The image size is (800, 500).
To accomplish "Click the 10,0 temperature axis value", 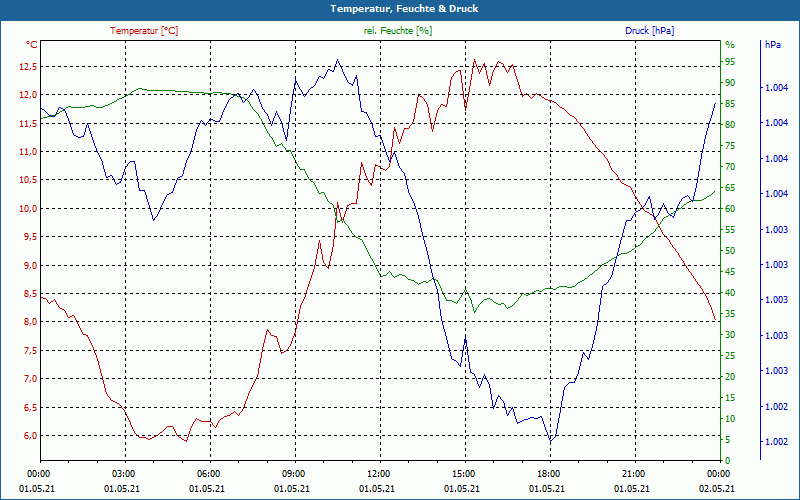I will (28, 208).
